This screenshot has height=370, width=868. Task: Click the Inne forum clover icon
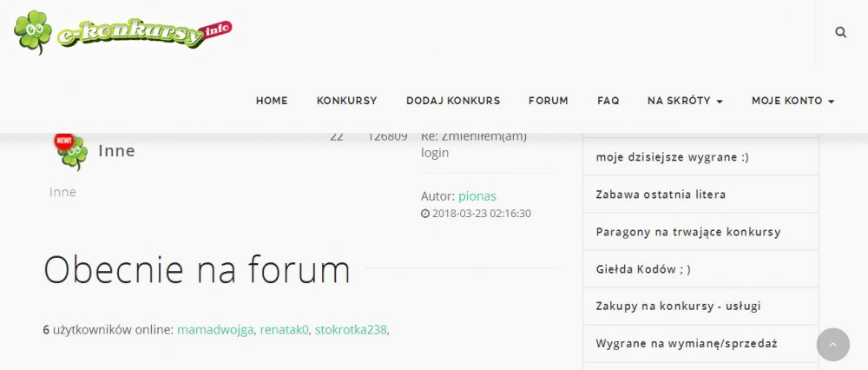[70, 151]
